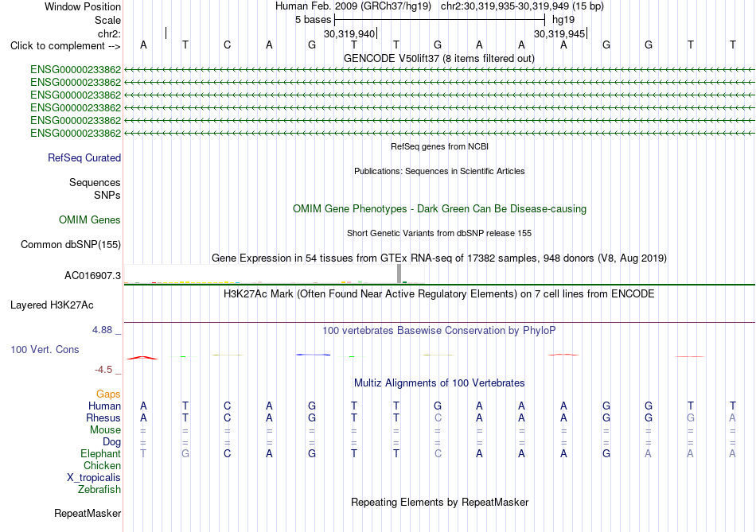Select the 'Layered H3K27Ac' track label
Screen dimensions: 756x532
[x=52, y=305]
